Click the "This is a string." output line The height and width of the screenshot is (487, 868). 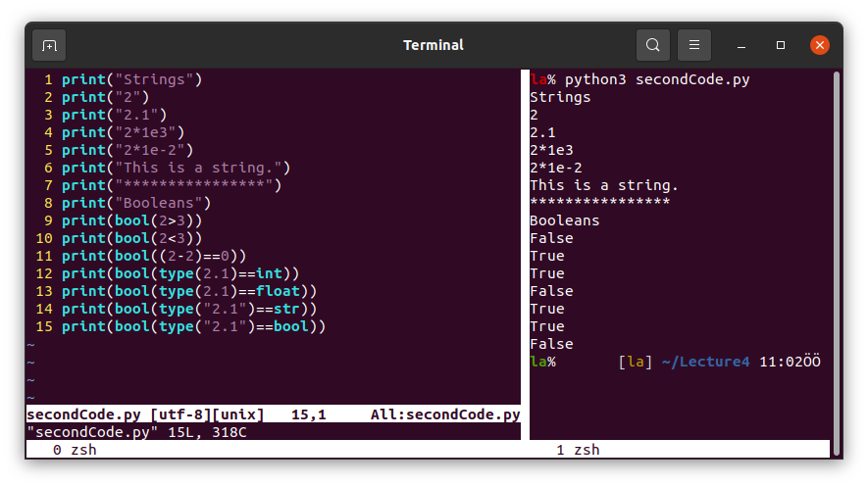click(x=603, y=185)
